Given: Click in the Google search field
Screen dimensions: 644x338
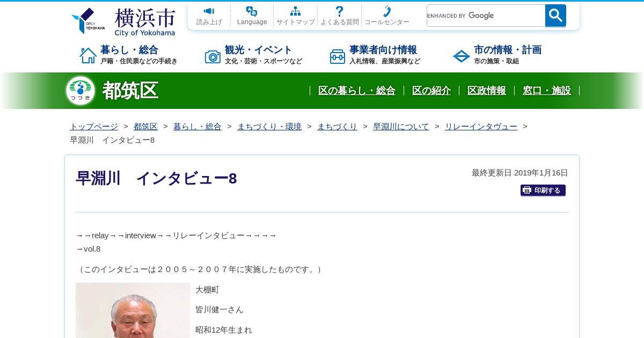Looking at the screenshot, I should point(486,16).
